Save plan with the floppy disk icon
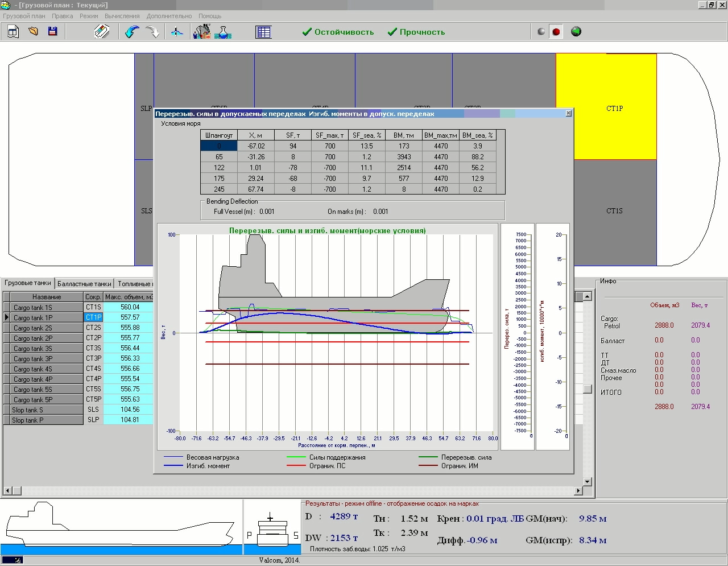The width and height of the screenshot is (728, 566). pos(53,32)
